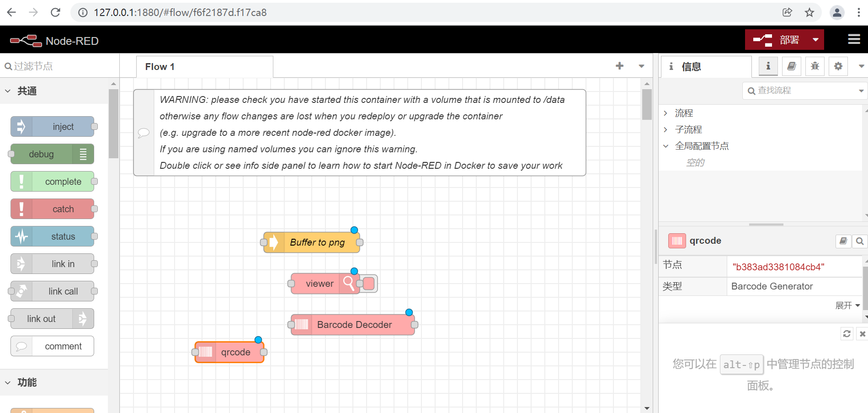Open the 查找流程 search options arrow
This screenshot has width=868, height=413.
tap(861, 91)
